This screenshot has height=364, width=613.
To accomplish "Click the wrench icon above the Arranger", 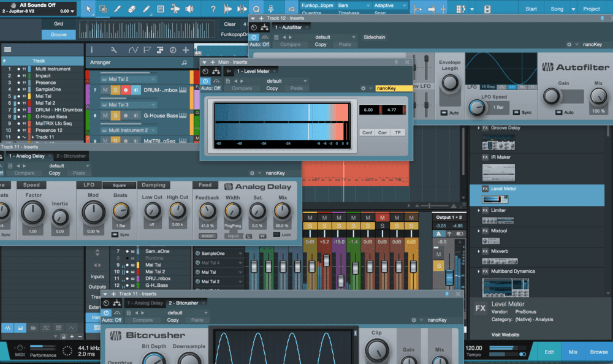I will tap(113, 50).
